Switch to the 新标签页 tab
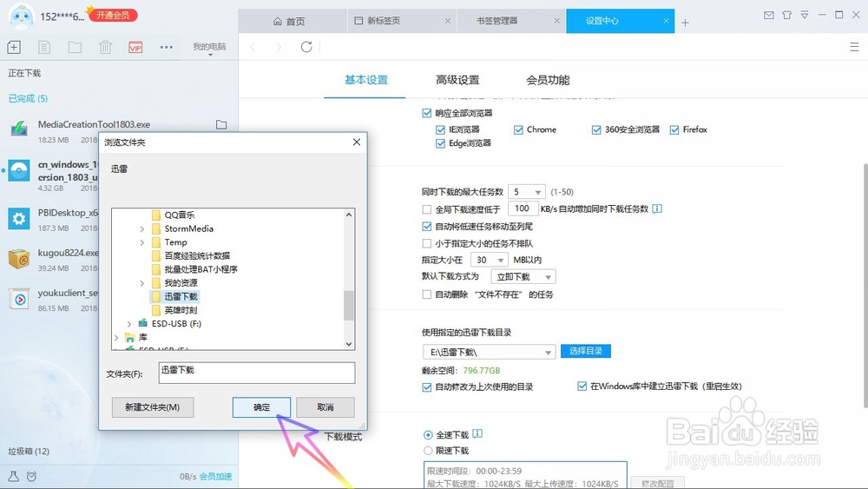The image size is (868, 489). click(x=402, y=21)
